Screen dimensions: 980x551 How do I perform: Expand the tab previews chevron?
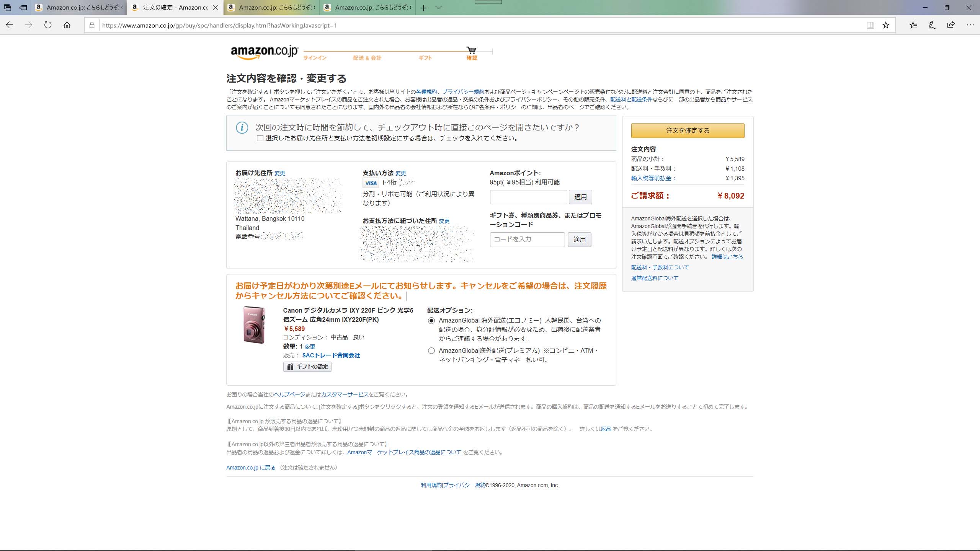[x=439, y=8]
